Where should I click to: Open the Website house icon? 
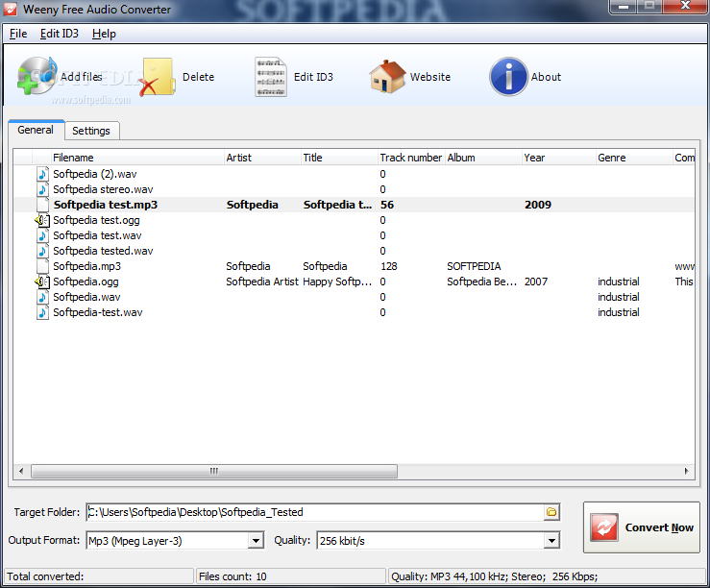(x=387, y=77)
